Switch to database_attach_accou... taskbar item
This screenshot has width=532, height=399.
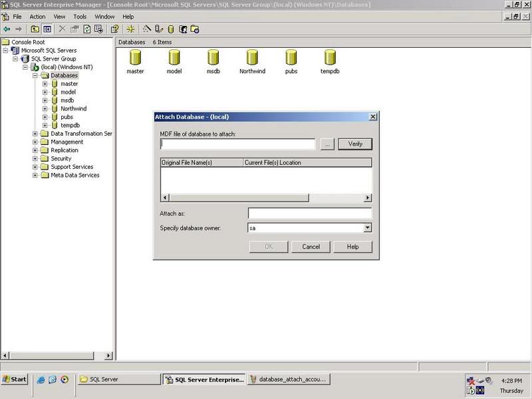point(289,379)
